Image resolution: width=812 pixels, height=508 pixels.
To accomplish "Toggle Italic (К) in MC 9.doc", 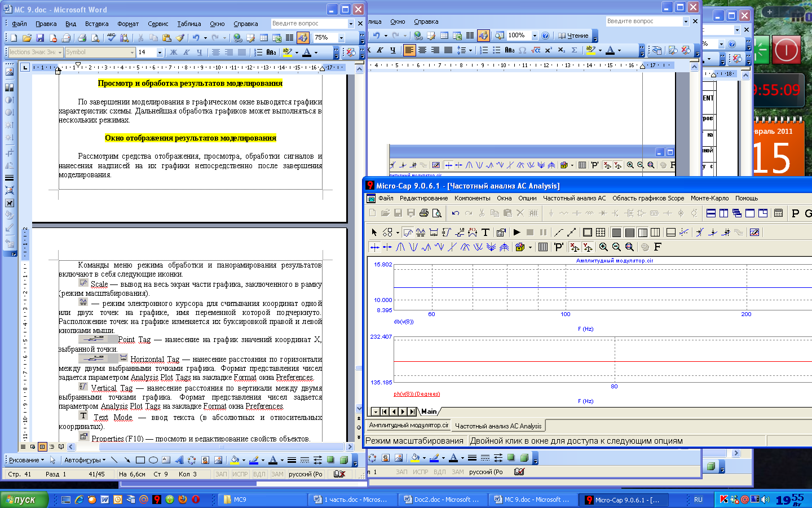I will coord(187,52).
